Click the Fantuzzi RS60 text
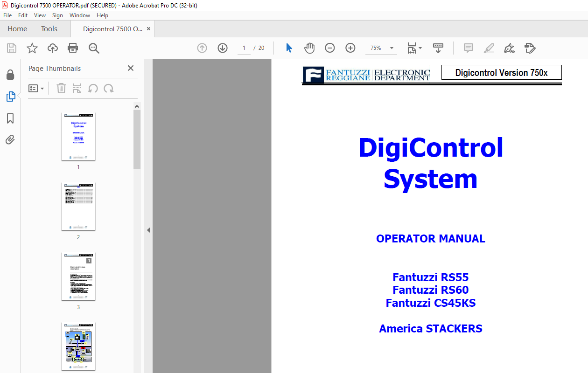 [x=431, y=290]
